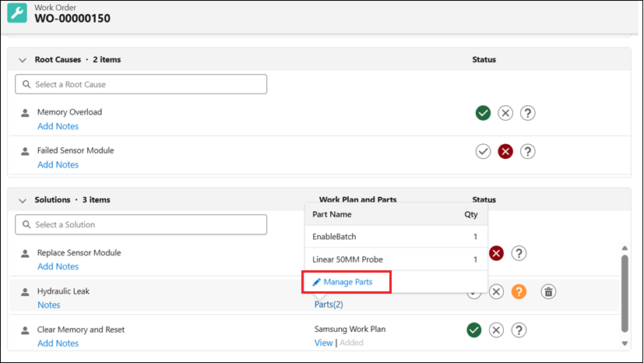Click the person icon beside Replace Sensor Module
Viewport: 644px width, 363px height.
[25, 253]
